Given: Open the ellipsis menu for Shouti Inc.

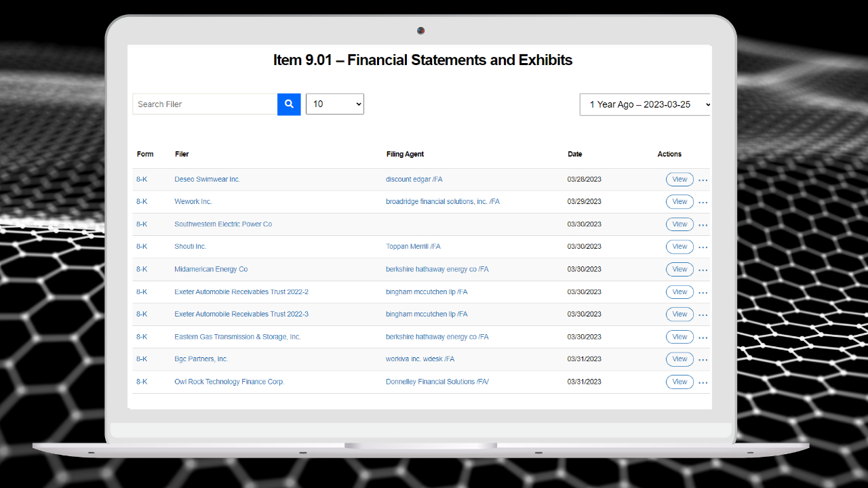Looking at the screenshot, I should click(x=703, y=247).
